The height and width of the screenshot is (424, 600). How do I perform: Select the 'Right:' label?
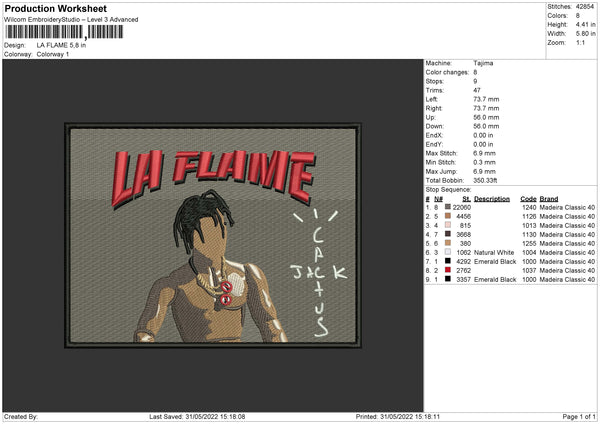click(x=434, y=108)
